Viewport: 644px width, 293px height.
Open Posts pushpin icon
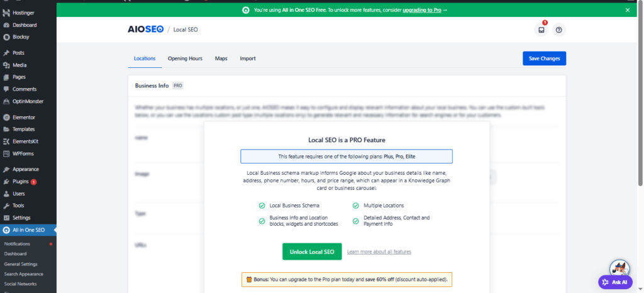coord(6,53)
